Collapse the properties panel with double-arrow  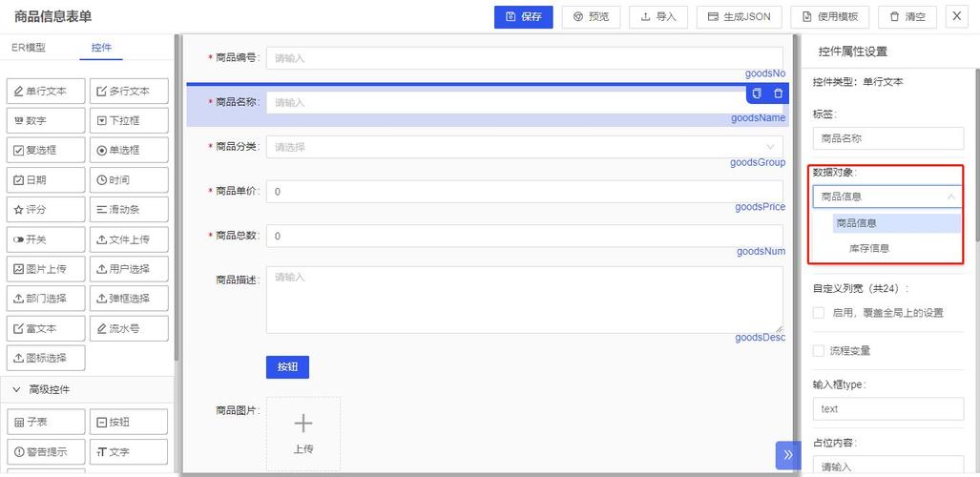click(787, 455)
